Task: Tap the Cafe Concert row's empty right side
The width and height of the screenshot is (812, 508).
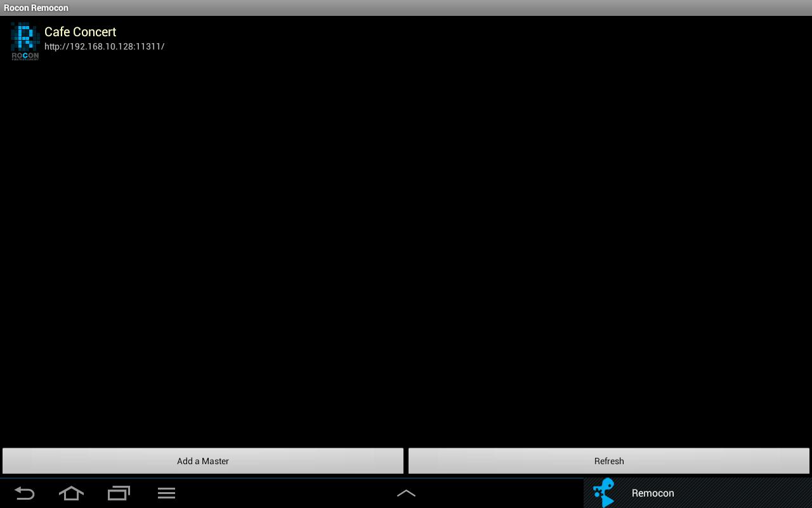Action: (x=507, y=39)
